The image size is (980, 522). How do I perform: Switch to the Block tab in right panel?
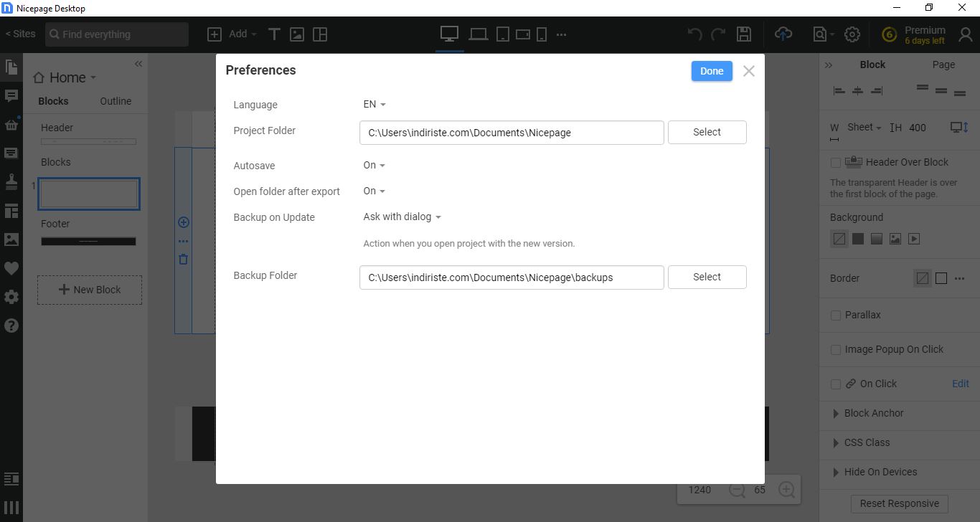point(872,65)
